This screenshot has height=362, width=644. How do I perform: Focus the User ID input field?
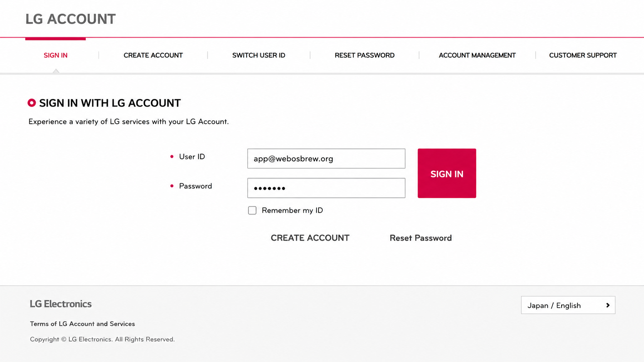[x=326, y=158]
